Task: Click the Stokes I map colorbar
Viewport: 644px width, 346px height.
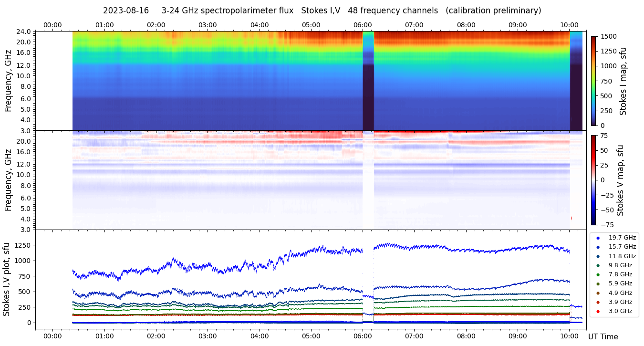Action: (x=593, y=81)
